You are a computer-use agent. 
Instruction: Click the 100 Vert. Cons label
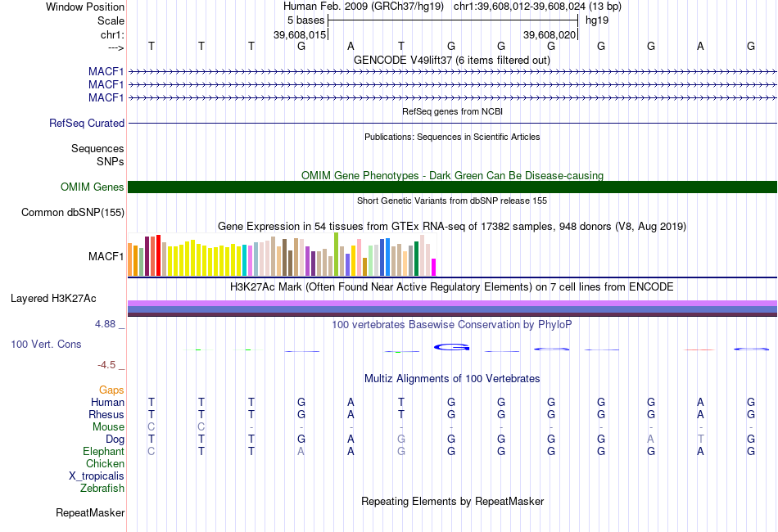(46, 344)
